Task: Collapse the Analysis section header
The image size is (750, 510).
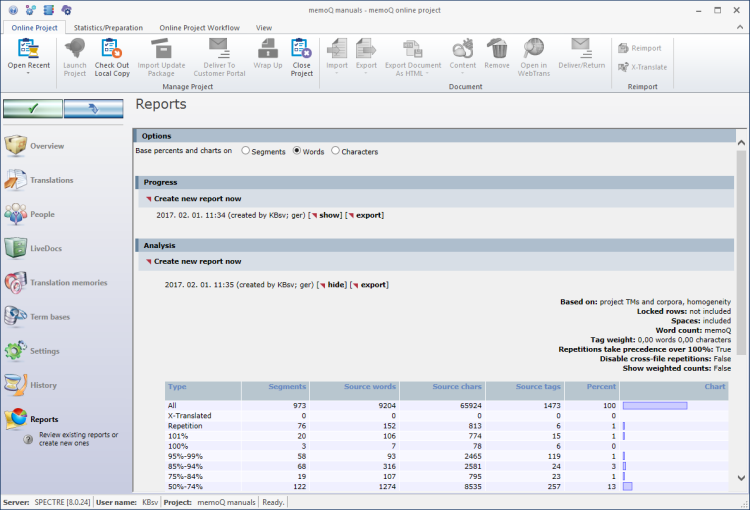Action: pyautogui.click(x=160, y=244)
